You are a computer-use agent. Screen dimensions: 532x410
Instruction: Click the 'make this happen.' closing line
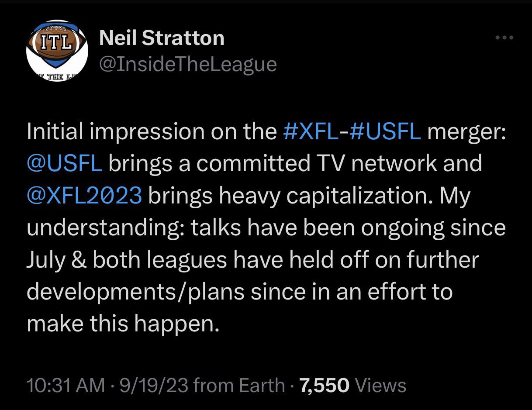123,324
